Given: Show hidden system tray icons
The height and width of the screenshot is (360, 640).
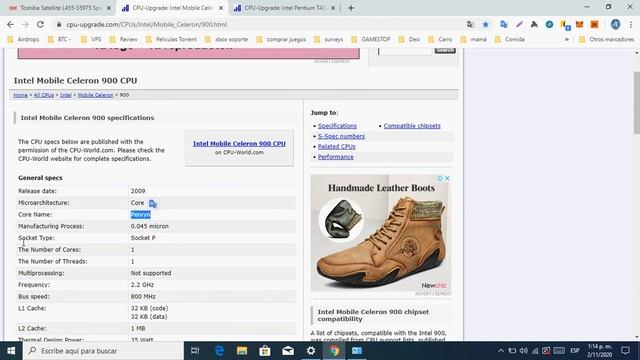Looking at the screenshot, I should [x=501, y=351].
